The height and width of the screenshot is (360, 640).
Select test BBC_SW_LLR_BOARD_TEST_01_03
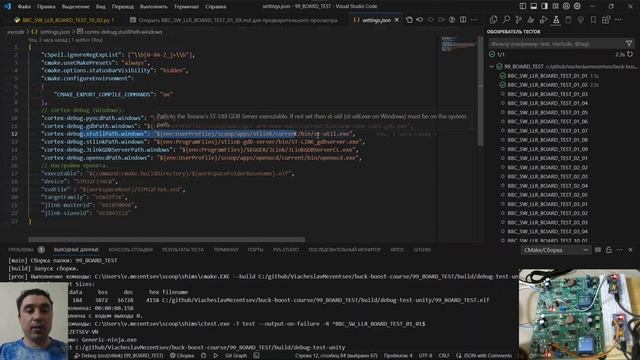[x=547, y=94]
